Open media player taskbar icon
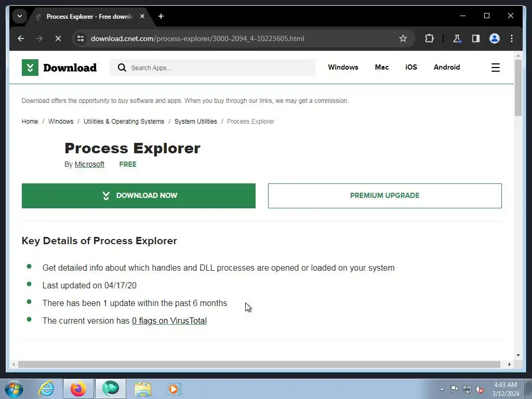 pyautogui.click(x=175, y=389)
